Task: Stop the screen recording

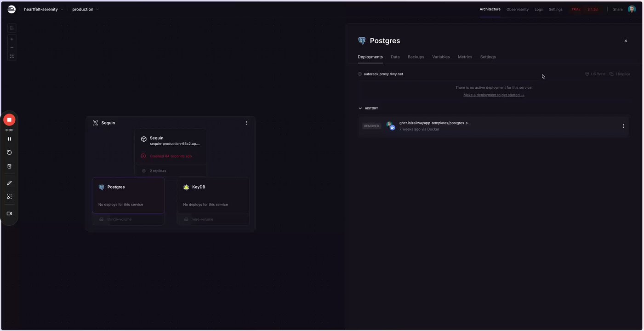Action: point(9,120)
